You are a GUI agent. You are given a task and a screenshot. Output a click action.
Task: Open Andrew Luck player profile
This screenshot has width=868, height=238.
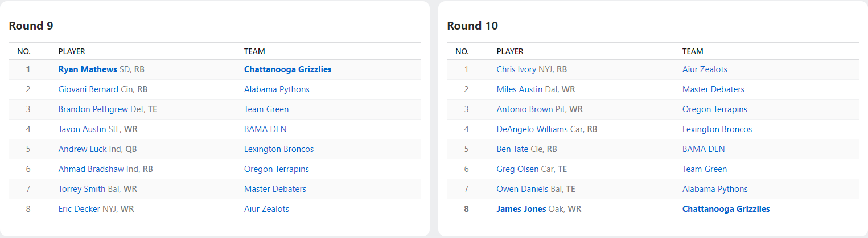(83, 149)
